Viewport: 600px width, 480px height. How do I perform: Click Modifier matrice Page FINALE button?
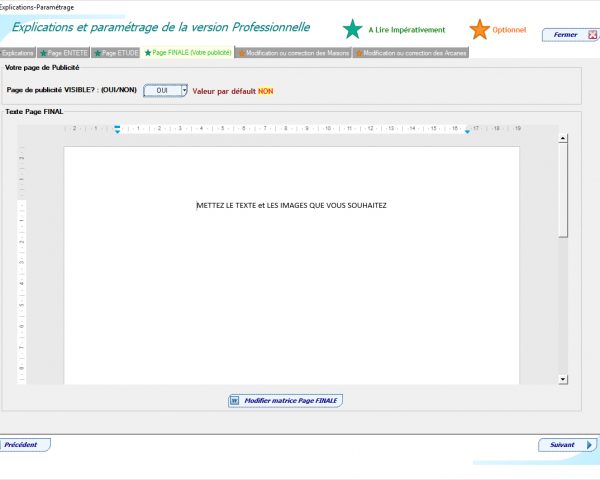coord(285,400)
